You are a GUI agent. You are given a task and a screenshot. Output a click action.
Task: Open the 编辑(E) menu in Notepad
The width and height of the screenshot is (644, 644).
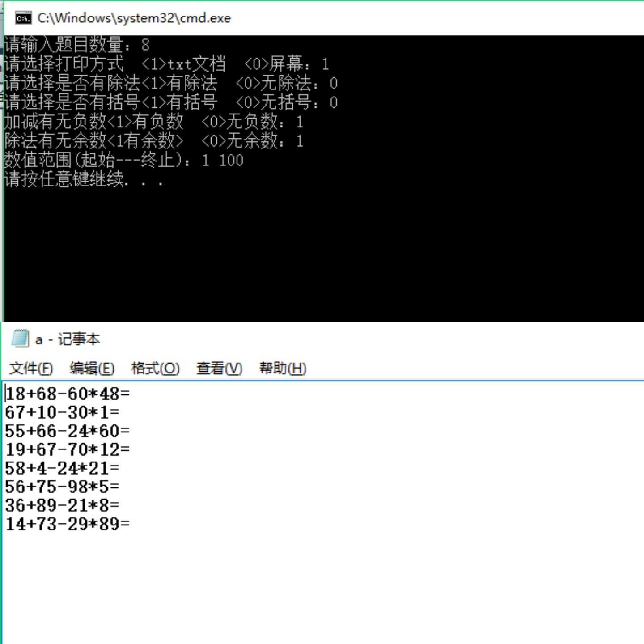[x=92, y=369]
